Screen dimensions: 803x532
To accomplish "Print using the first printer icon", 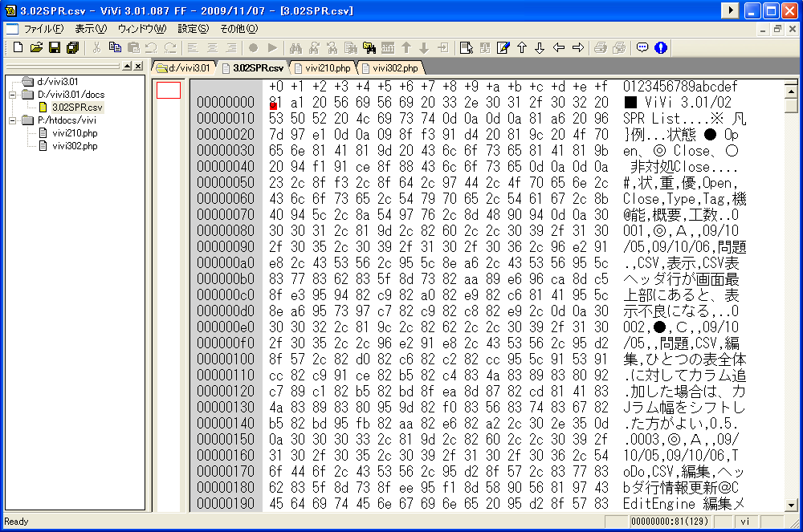I will click(x=600, y=47).
